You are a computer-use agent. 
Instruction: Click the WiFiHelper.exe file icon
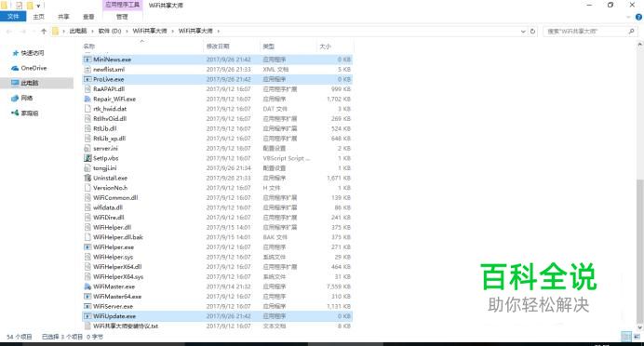pos(87,247)
